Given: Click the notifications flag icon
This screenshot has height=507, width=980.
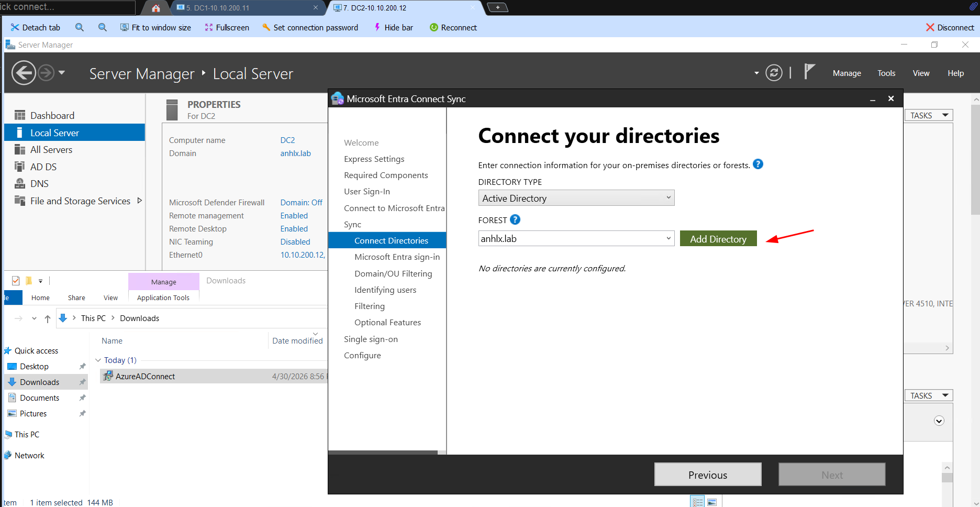Looking at the screenshot, I should (x=809, y=71).
